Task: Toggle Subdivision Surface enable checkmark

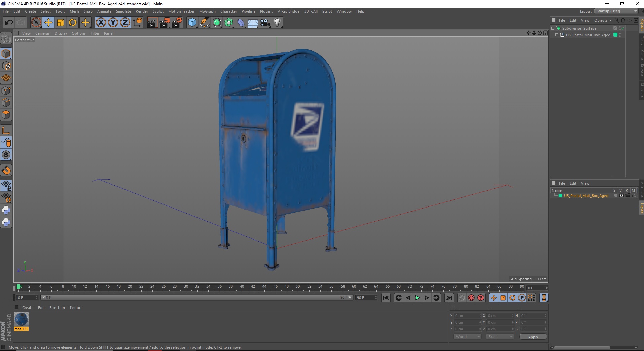Action: click(x=623, y=28)
